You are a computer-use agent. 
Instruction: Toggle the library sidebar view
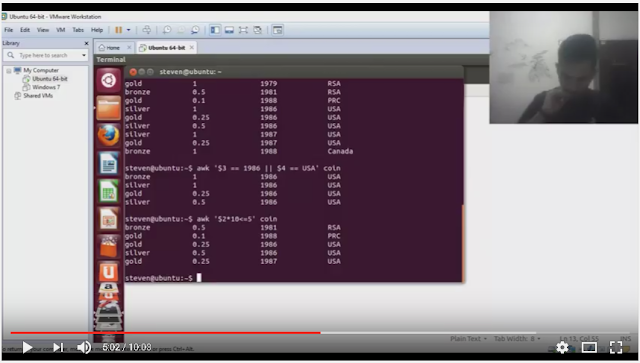pos(215,30)
